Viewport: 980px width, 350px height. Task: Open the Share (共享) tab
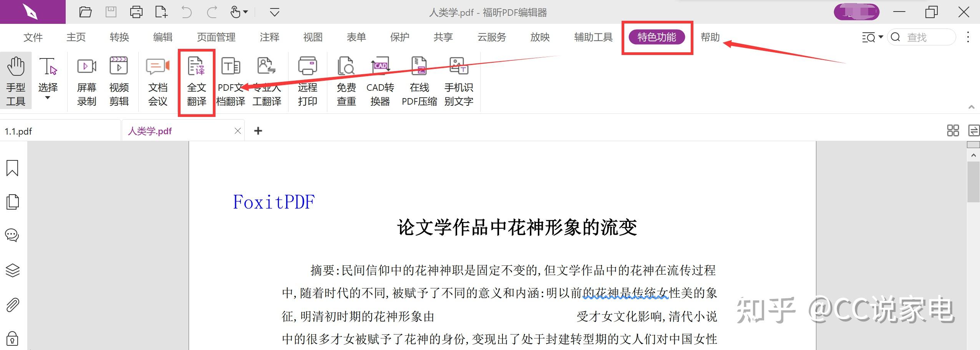tap(443, 37)
